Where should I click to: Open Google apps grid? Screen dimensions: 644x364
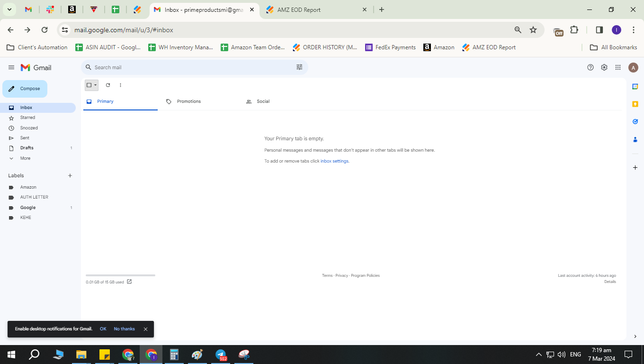(618, 67)
